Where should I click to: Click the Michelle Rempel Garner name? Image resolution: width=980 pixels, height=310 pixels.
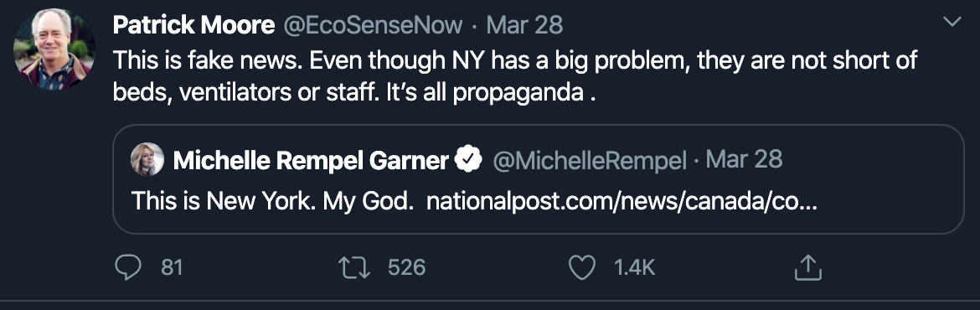[x=311, y=161]
